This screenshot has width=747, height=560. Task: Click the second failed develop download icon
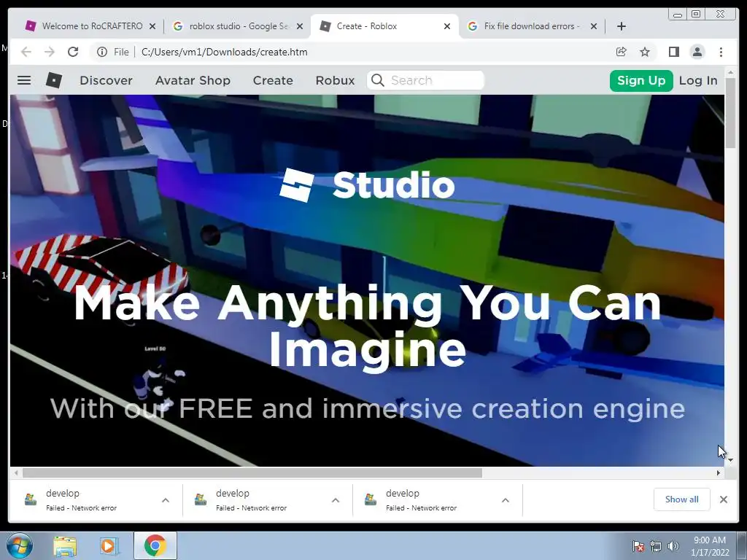pyautogui.click(x=201, y=499)
